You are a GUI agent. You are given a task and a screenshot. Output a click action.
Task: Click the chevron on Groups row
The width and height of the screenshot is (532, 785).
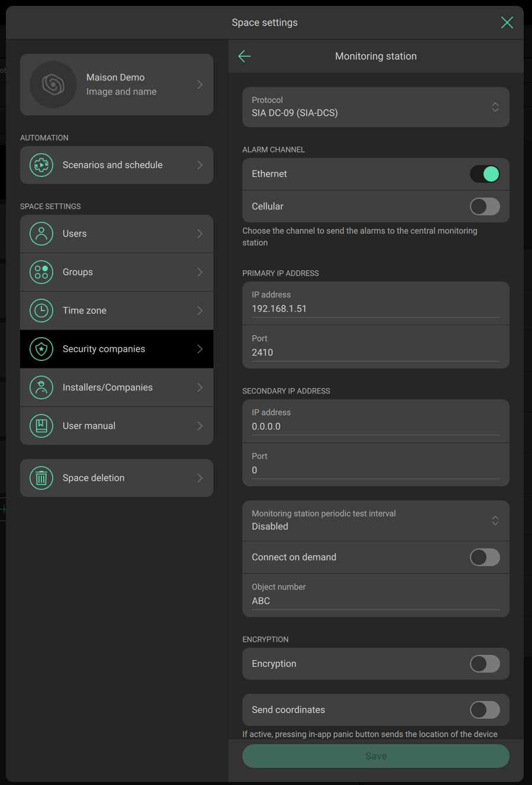coord(200,272)
